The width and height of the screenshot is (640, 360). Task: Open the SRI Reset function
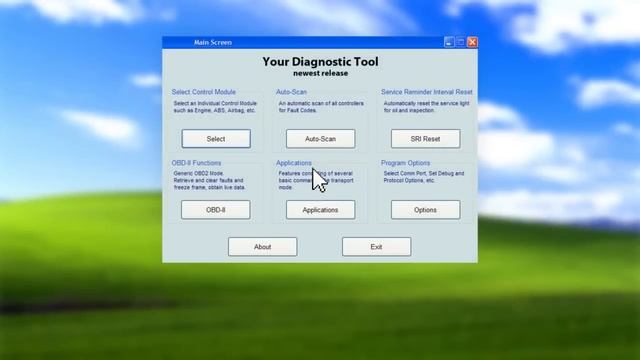click(425, 139)
